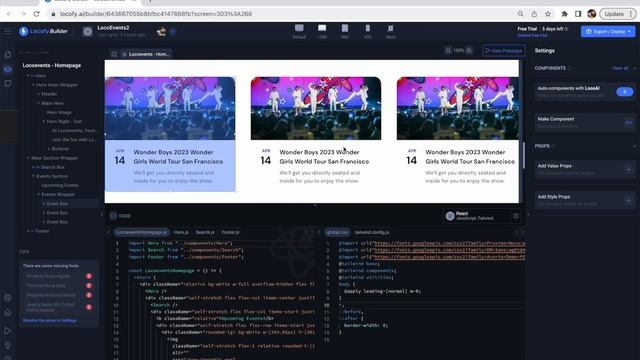This screenshot has height=360, width=640.
Task: Open the Export / Deploy dropdown
Action: (608, 31)
